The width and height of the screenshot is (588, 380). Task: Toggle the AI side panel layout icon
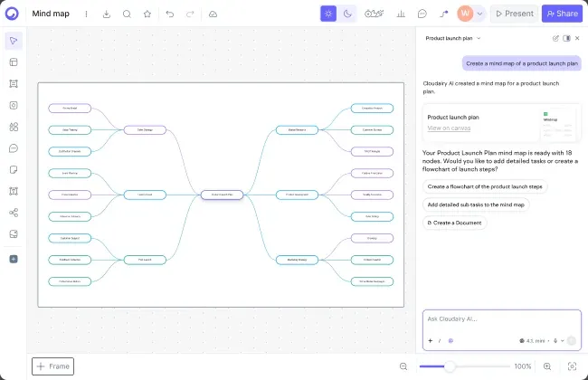coord(566,38)
